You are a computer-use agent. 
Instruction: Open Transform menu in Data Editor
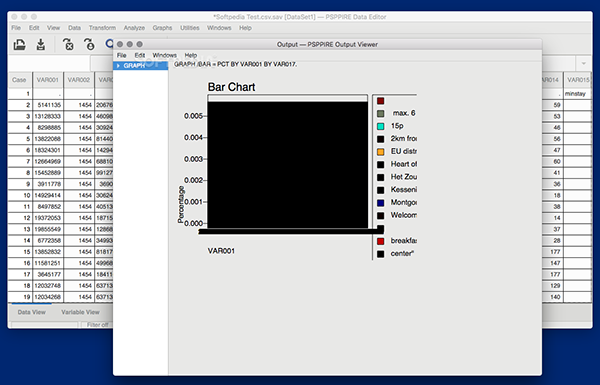pyautogui.click(x=102, y=28)
